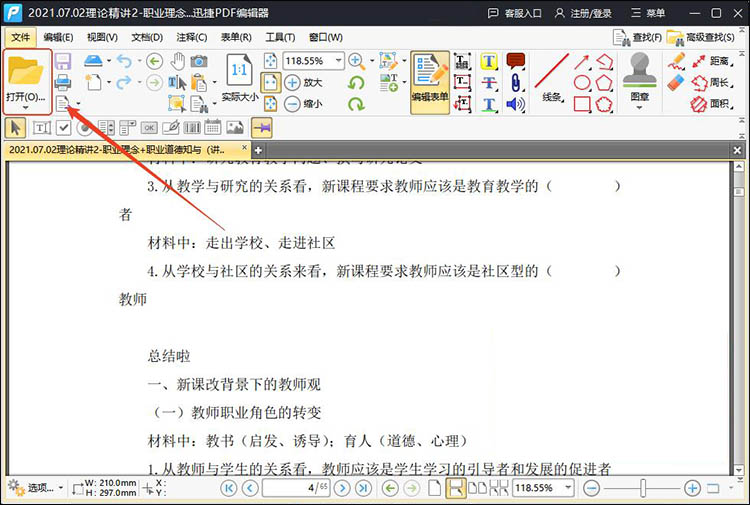
Task: Click the purple floppy disk Save icon
Action: [x=63, y=62]
